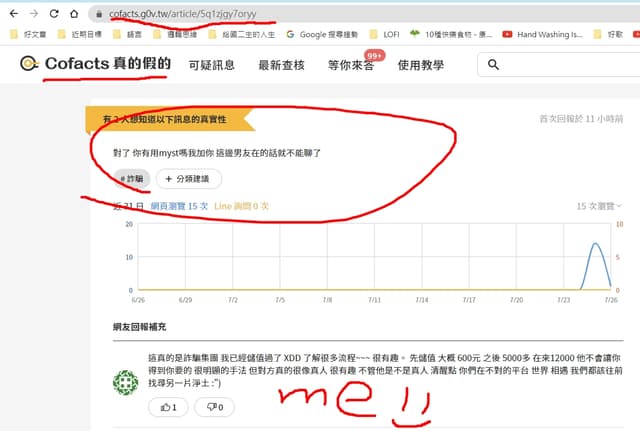Reload the page with the refresh icon
640x431 pixels.
[x=54, y=14]
